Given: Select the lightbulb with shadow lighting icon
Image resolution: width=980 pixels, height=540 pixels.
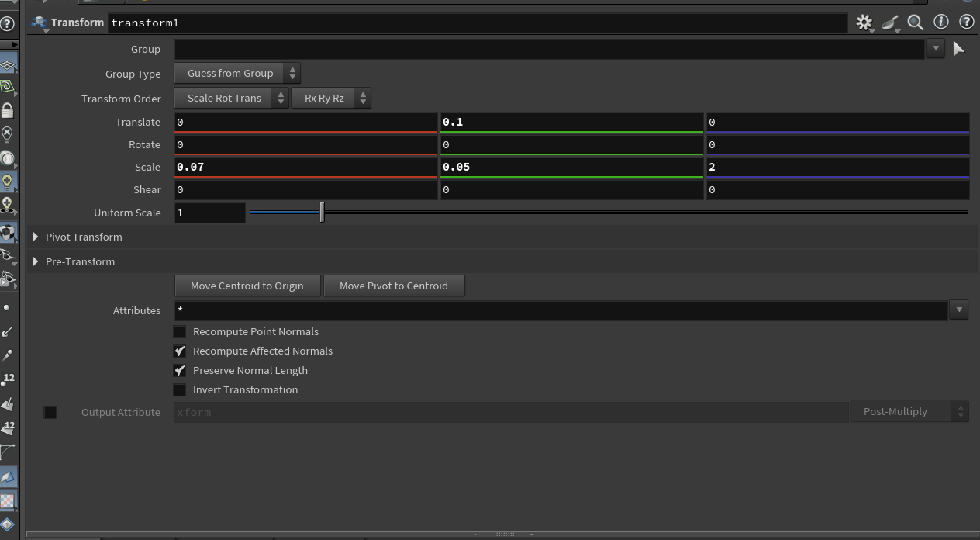Looking at the screenshot, I should [8, 206].
